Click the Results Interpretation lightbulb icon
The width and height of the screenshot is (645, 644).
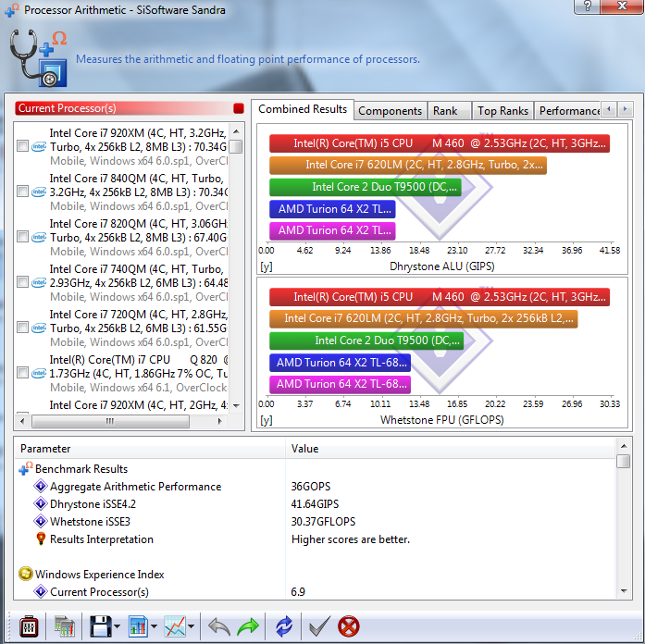tap(41, 539)
